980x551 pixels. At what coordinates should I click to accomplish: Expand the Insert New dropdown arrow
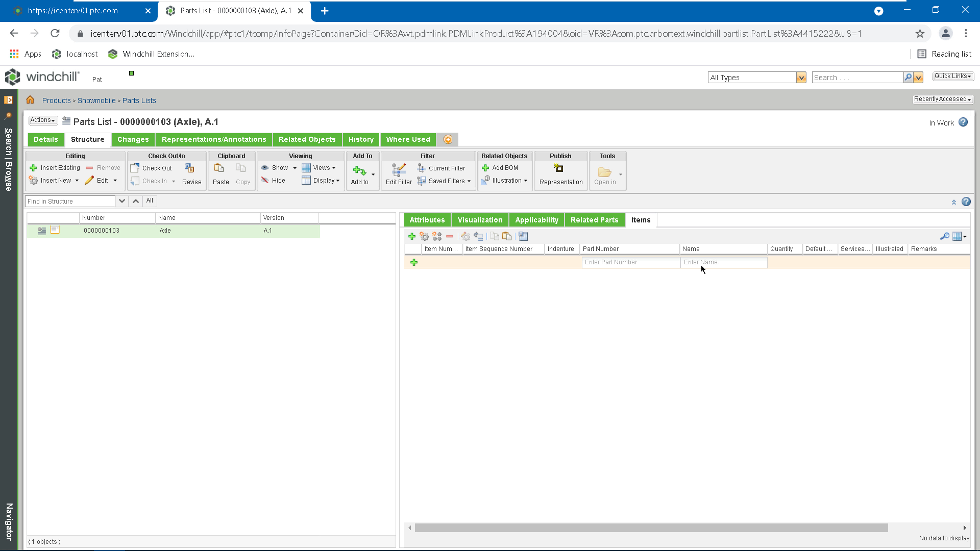point(77,181)
